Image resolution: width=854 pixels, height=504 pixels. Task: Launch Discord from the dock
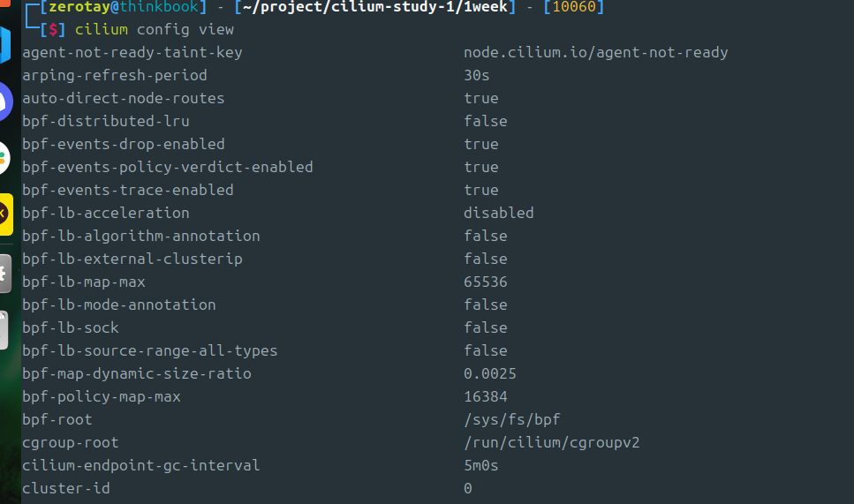(5, 102)
